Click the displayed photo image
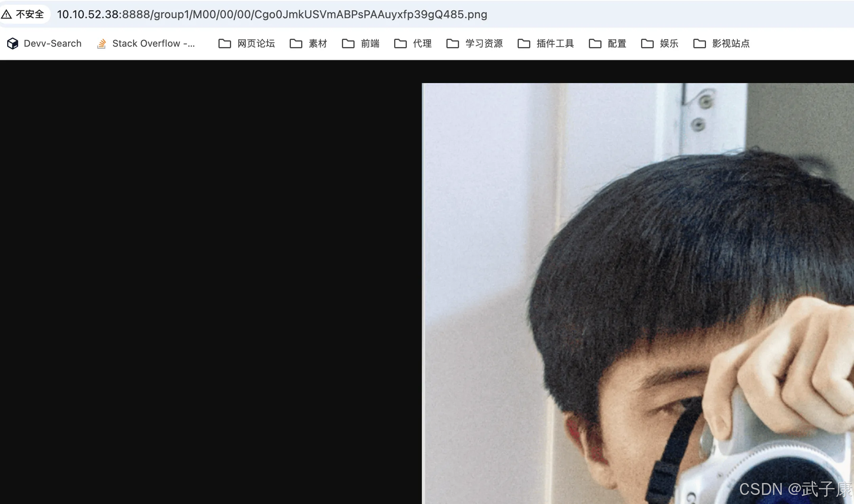This screenshot has width=854, height=504. (637, 293)
